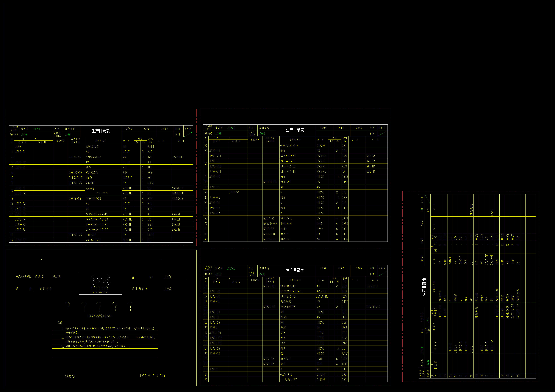This screenshot has width=555, height=392.
Task: Click the cell "J598-53"
Action: tap(20, 204)
